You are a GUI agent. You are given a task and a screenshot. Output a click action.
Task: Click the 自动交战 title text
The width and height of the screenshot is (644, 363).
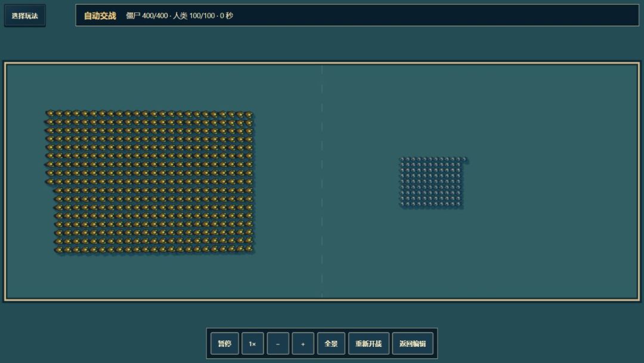(100, 16)
